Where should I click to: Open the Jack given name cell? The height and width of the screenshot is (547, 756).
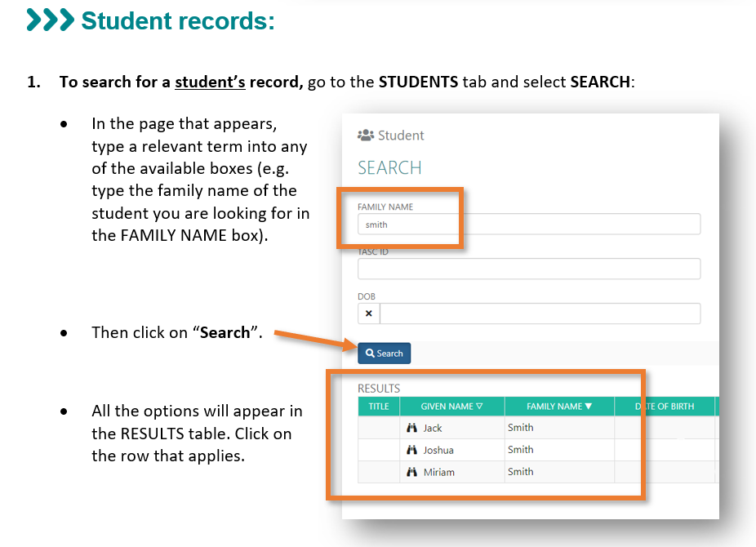(x=433, y=428)
